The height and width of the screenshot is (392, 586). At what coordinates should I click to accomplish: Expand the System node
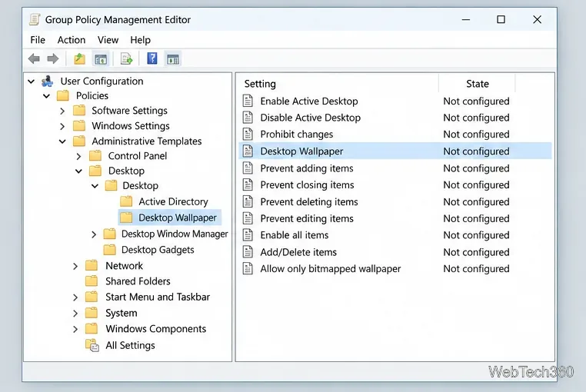pos(75,313)
